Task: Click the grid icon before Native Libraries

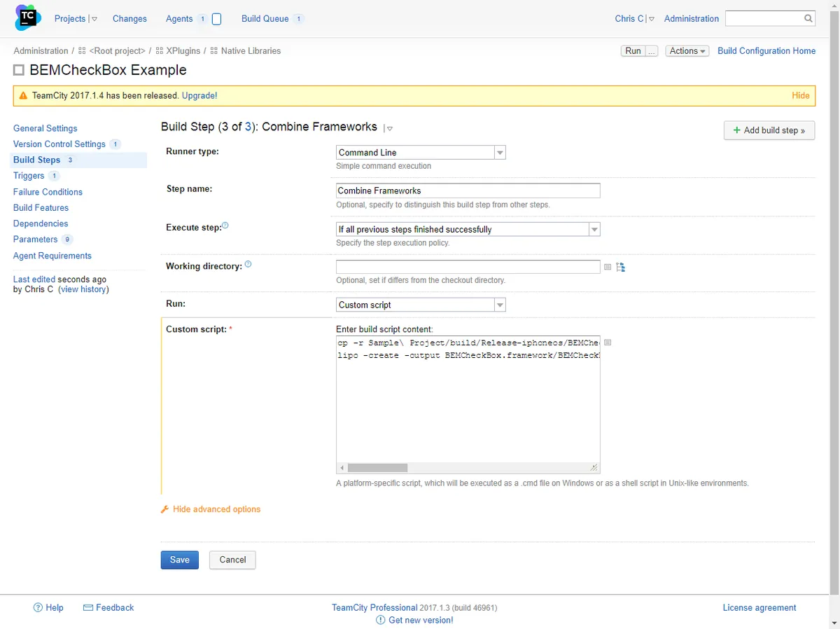Action: (x=214, y=51)
